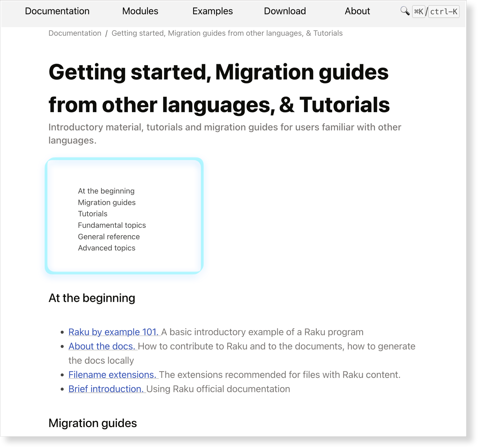Jump to At the beginning in contents

106,191
